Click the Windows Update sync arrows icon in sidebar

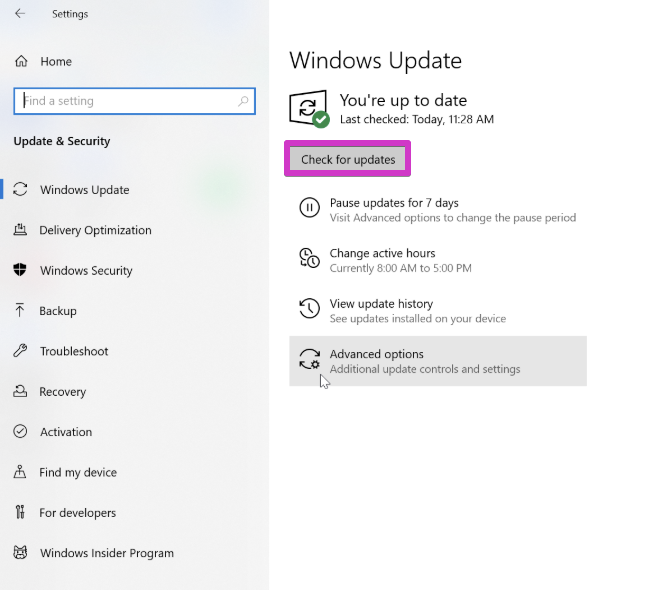coord(20,189)
